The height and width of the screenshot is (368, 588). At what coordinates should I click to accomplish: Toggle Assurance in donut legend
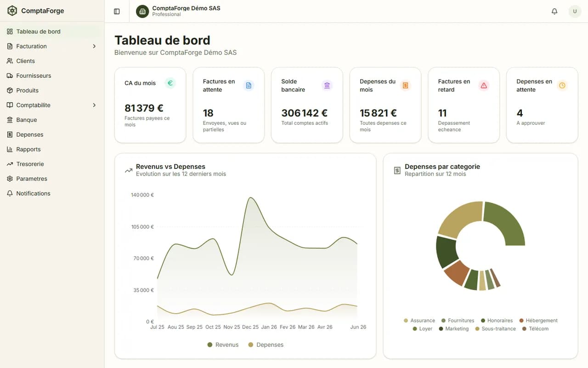(x=419, y=321)
